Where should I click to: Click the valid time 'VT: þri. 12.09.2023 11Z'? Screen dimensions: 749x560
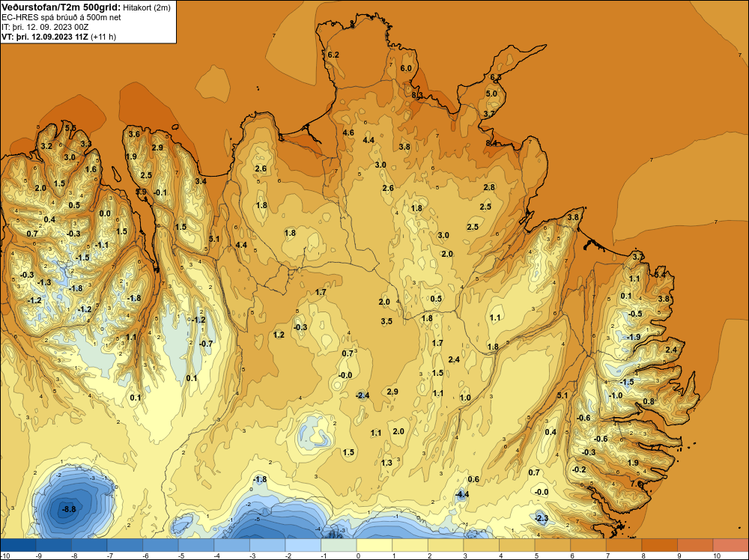[x=45, y=37]
